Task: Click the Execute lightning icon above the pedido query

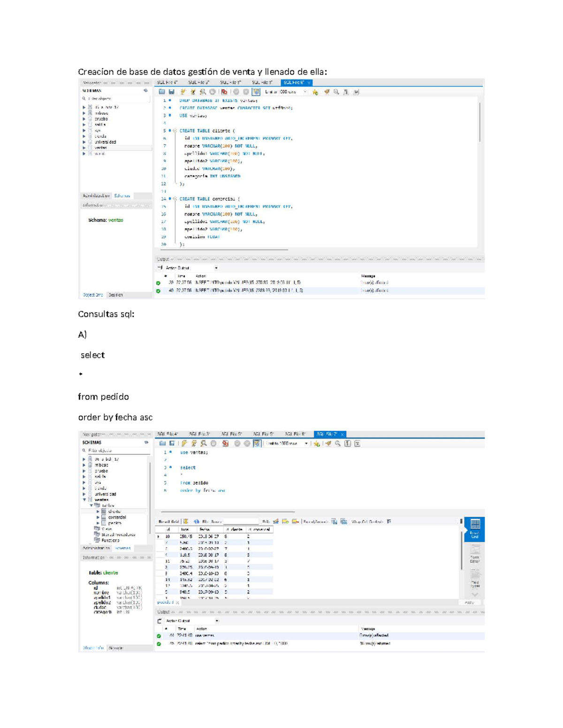Action: click(x=184, y=443)
